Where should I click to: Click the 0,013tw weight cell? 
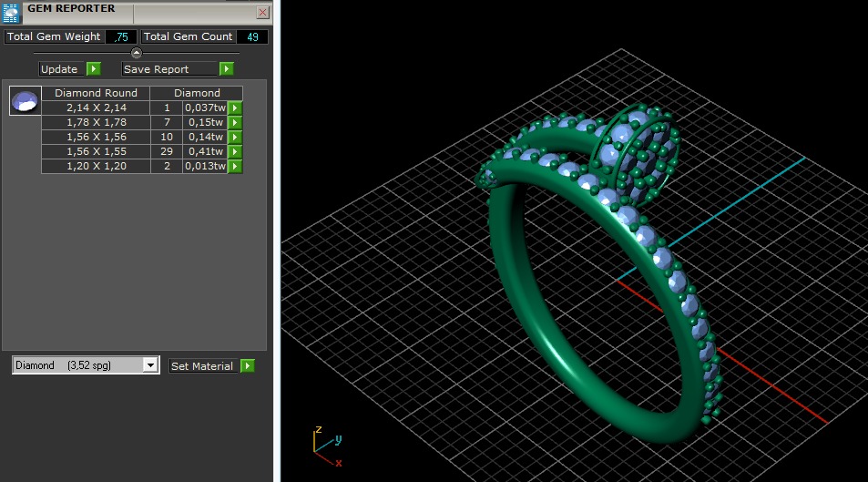[x=205, y=166]
